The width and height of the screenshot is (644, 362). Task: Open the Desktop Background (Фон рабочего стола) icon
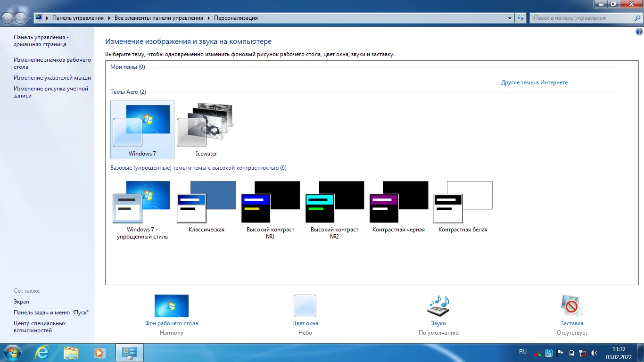(x=172, y=306)
